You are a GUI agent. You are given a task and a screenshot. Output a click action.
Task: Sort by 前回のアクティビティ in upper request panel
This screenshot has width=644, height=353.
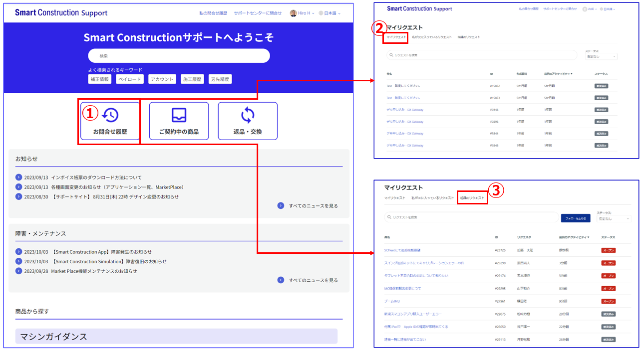pyautogui.click(x=558, y=74)
